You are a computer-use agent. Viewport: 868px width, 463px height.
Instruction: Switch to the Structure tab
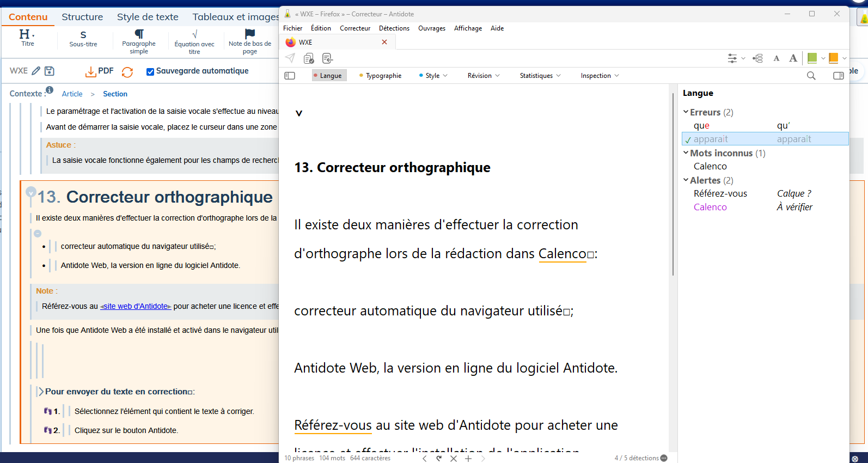coord(82,17)
